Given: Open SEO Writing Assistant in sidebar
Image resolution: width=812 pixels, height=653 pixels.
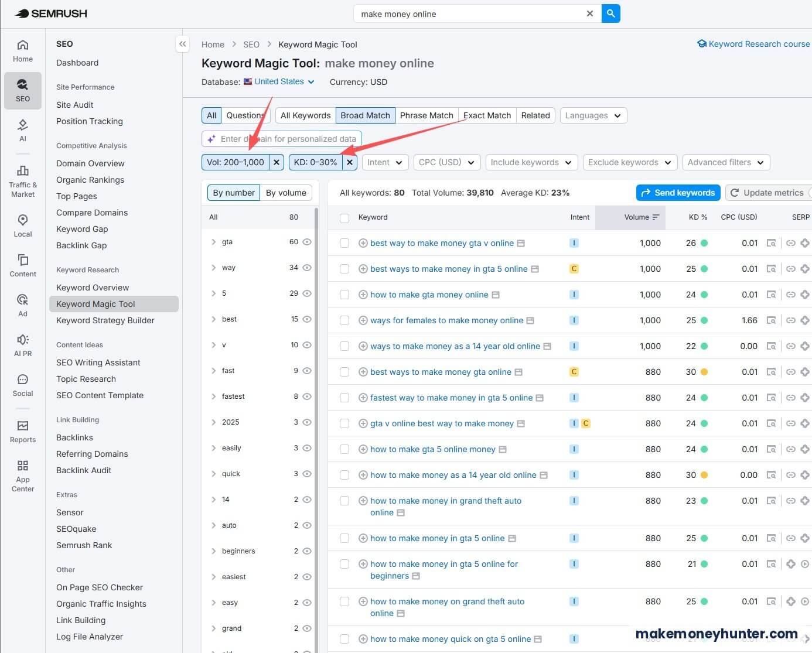Looking at the screenshot, I should [x=98, y=363].
